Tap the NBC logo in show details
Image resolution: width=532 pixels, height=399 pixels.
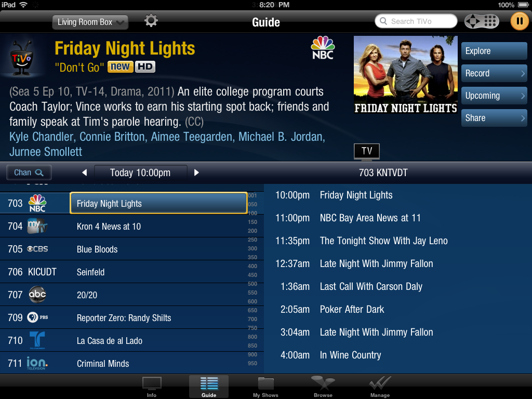(x=323, y=48)
